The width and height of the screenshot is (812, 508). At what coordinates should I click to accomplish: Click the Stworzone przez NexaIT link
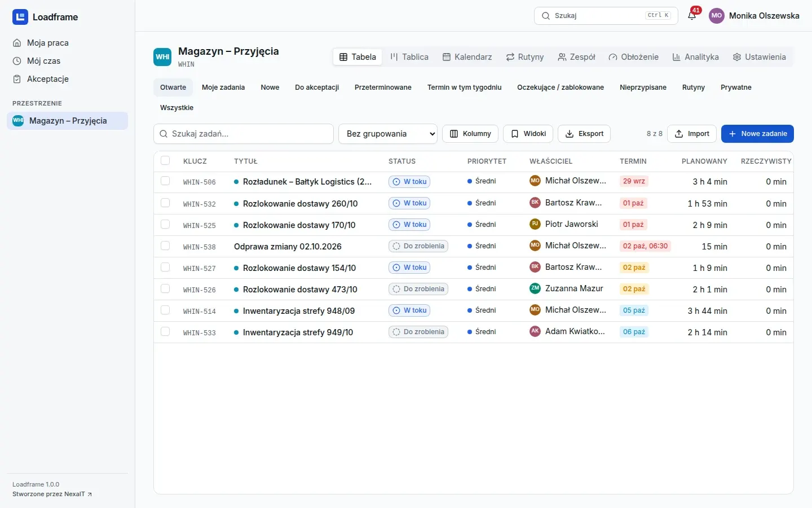tap(52, 494)
